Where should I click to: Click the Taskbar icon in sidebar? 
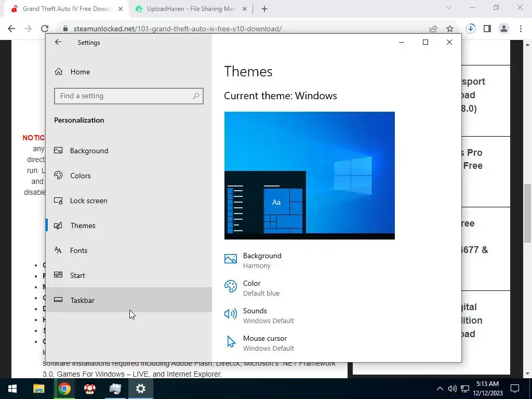click(58, 300)
